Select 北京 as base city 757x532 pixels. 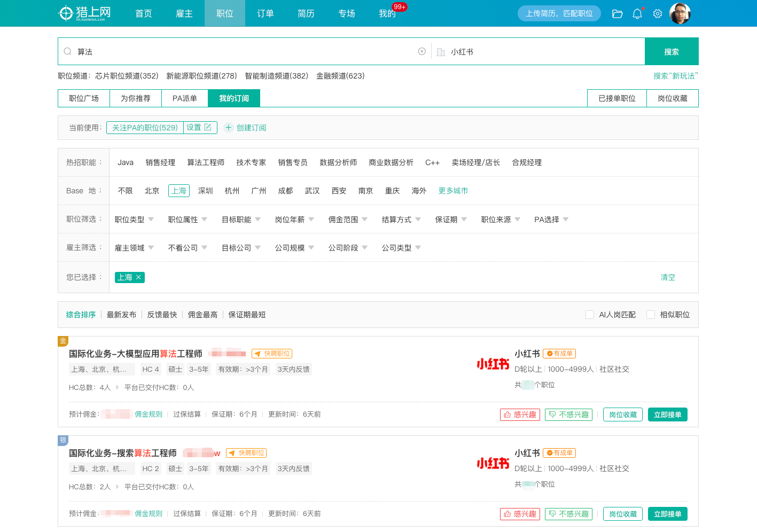[x=152, y=191]
